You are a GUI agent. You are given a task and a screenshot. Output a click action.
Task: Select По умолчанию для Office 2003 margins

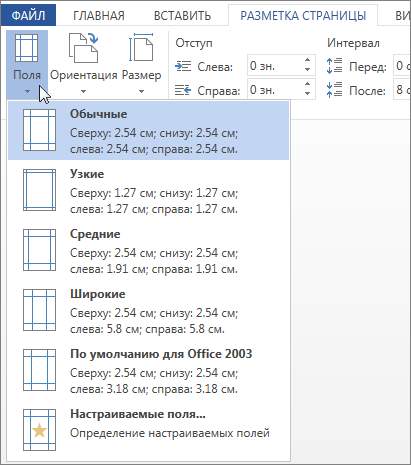pos(149,371)
